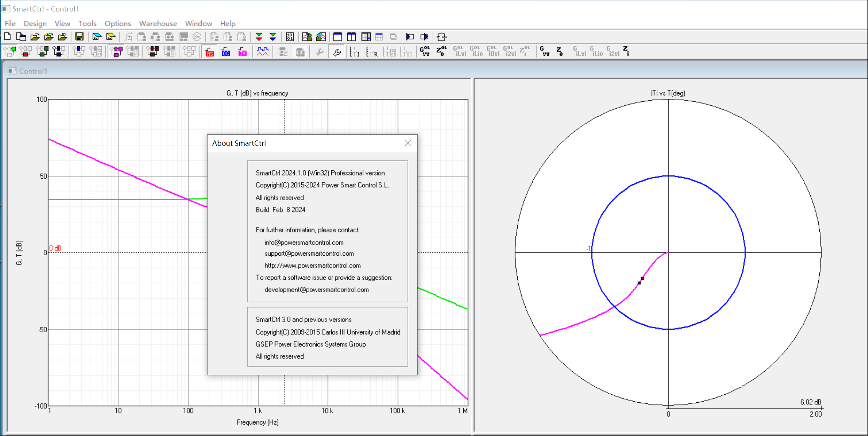Click the Control1 child window title
868x436 pixels.
(x=33, y=71)
